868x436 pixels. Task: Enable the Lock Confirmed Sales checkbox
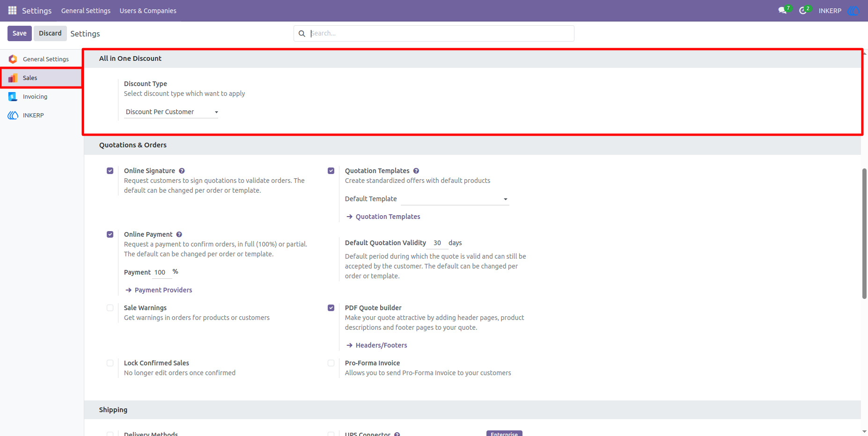pos(110,363)
